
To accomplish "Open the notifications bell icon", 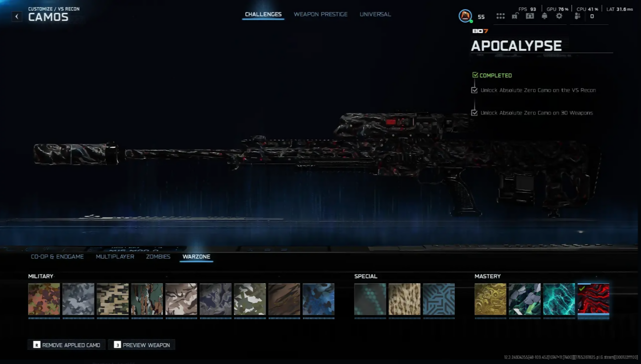I will [x=544, y=16].
